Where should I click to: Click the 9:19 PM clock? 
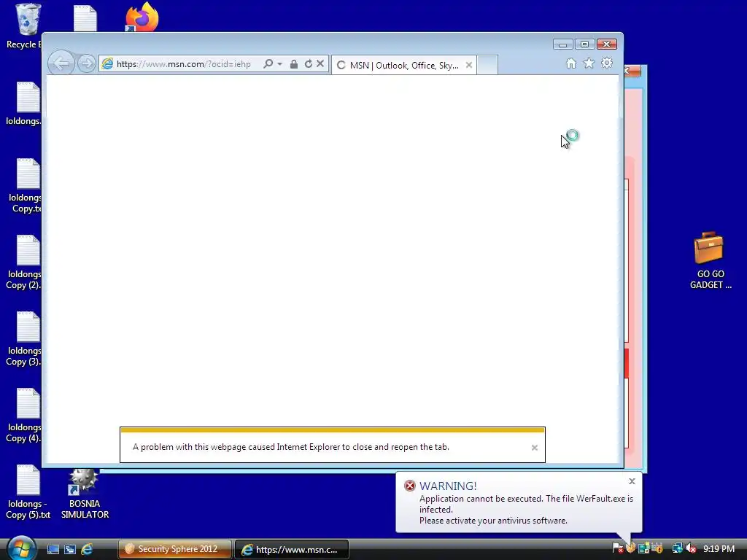(x=719, y=549)
